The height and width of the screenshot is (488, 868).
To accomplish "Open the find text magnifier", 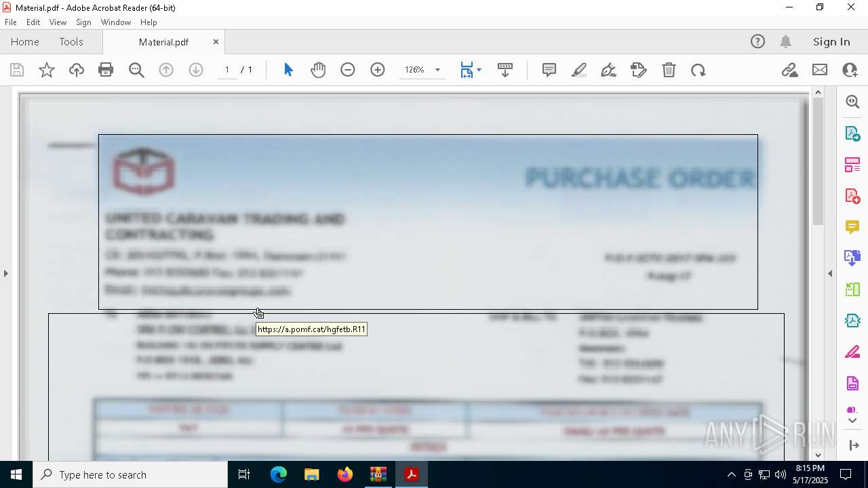I will [x=136, y=70].
